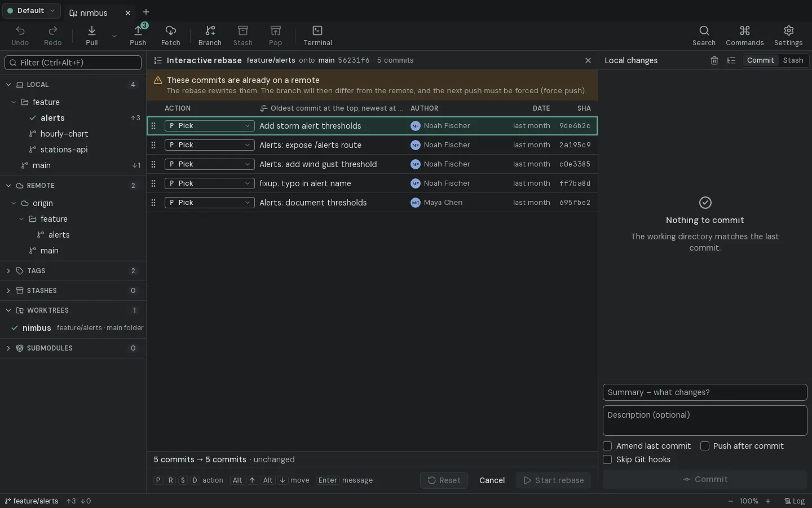The width and height of the screenshot is (812, 508).
Task: Enable Amend last commit checkbox
Action: tap(607, 446)
